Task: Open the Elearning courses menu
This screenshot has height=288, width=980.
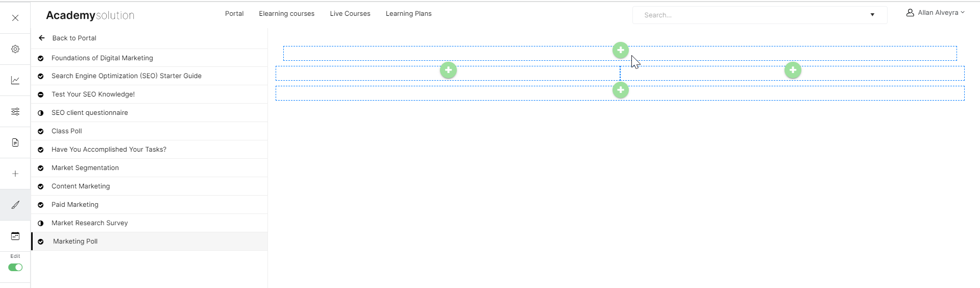Action: click(286, 14)
